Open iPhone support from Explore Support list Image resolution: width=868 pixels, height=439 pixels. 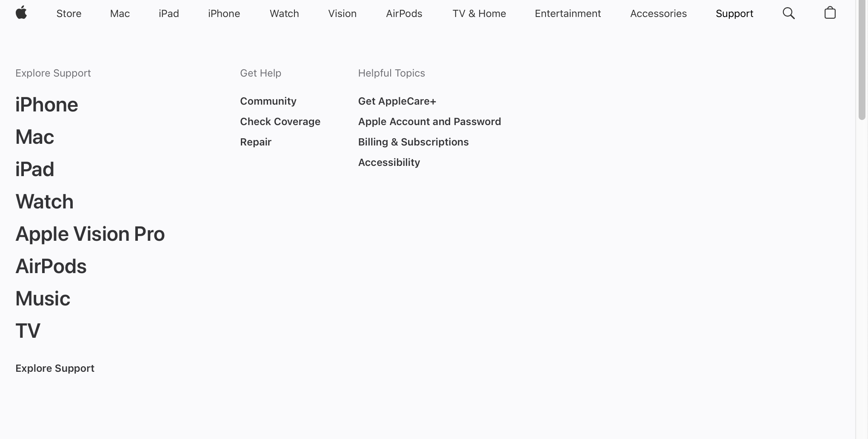pos(47,105)
